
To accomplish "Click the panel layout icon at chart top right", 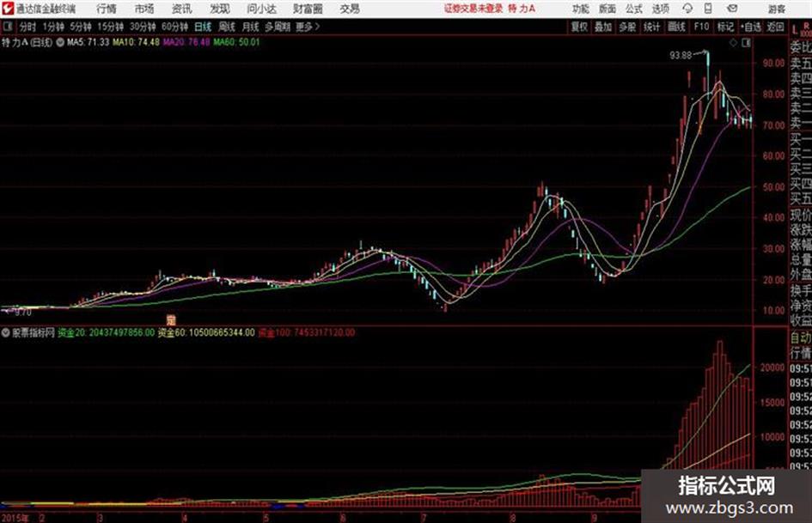I will tap(746, 43).
